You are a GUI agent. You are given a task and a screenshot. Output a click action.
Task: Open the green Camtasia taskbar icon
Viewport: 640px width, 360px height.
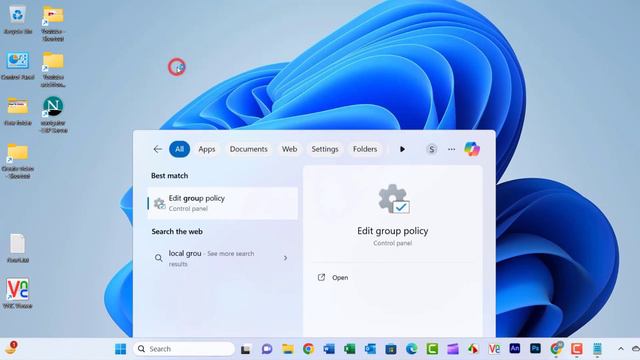tap(432, 349)
